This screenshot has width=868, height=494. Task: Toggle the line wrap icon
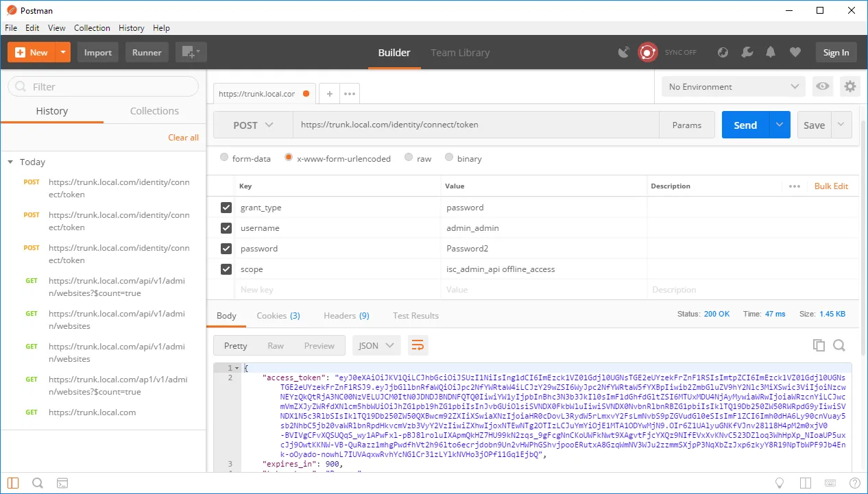tap(418, 346)
